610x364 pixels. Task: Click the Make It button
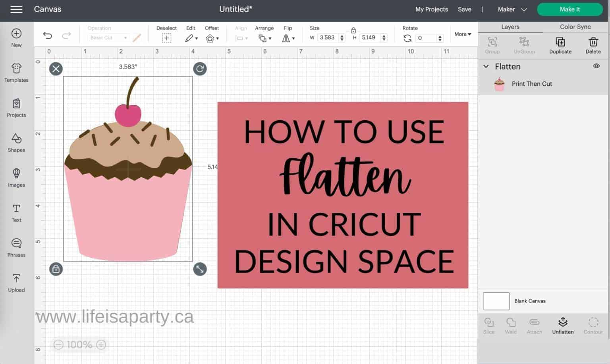(569, 9)
